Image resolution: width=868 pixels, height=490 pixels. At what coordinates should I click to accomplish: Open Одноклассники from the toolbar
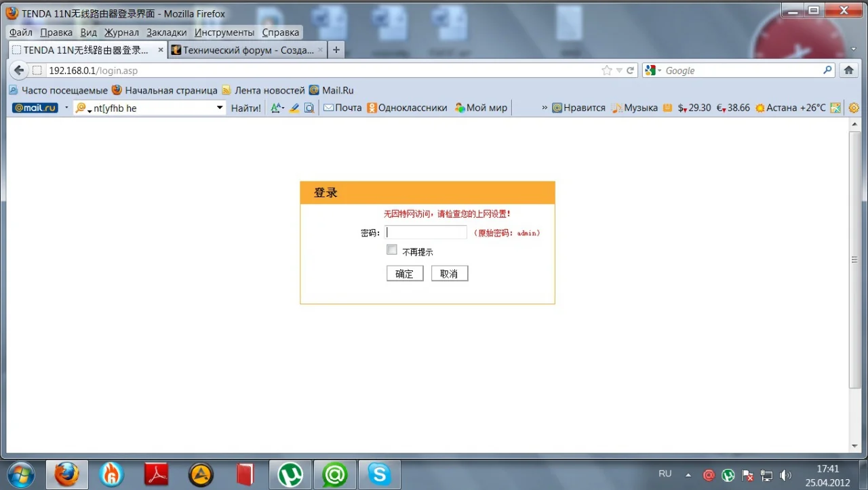point(407,108)
